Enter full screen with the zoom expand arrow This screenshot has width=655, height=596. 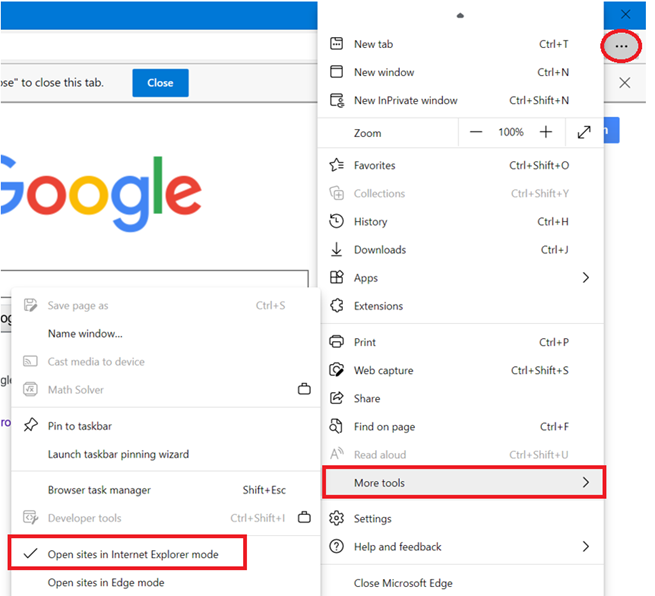(x=584, y=132)
